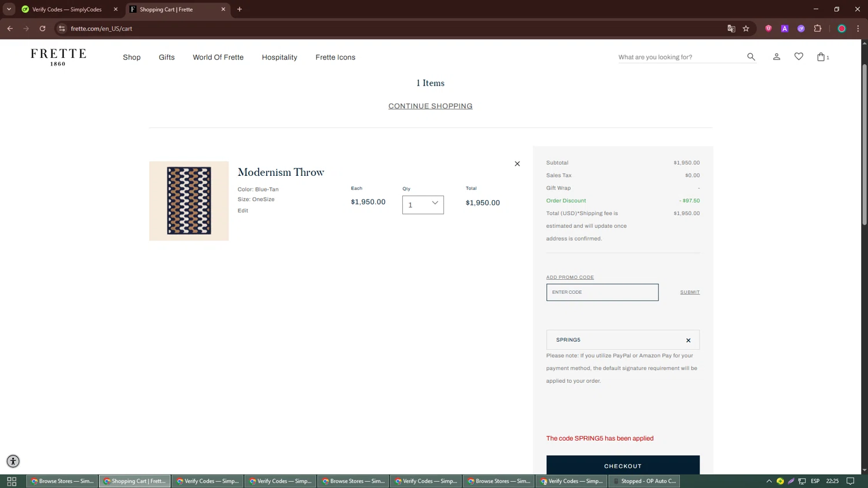Screen dimensions: 868x488
Task: Click the browser address bar URL
Action: [x=101, y=28]
